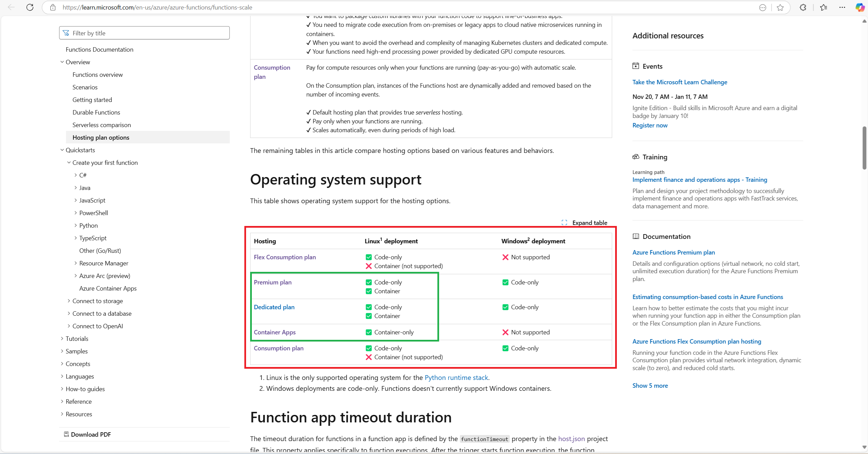This screenshot has height=454, width=868.
Task: Open Durable Functions page
Action: (96, 112)
